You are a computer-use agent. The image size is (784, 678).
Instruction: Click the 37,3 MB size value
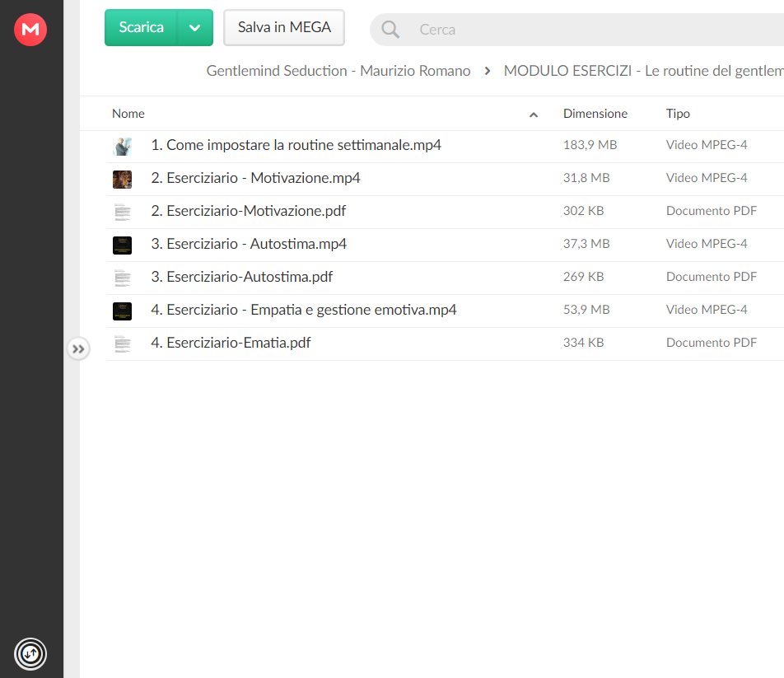click(x=586, y=244)
